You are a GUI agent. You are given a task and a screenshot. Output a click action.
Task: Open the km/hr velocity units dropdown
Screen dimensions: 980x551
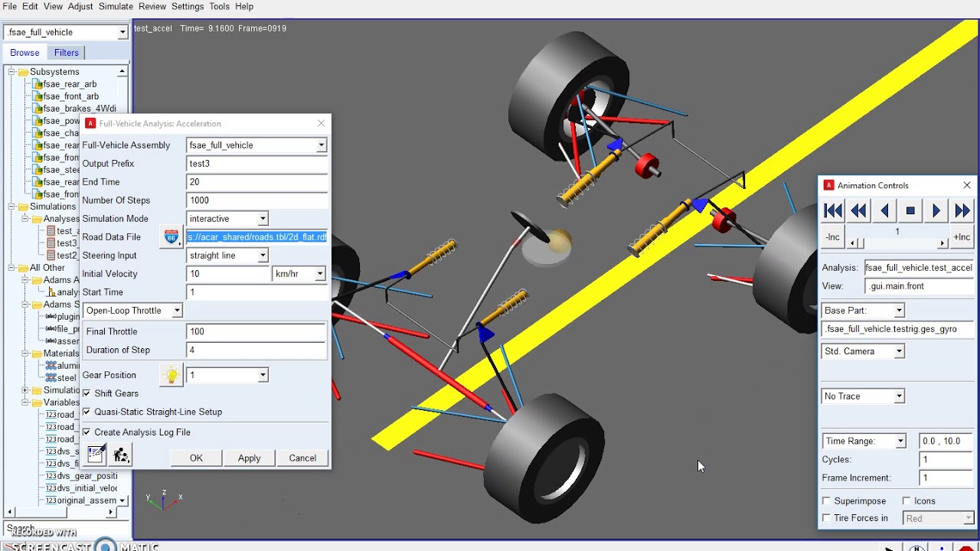(319, 274)
